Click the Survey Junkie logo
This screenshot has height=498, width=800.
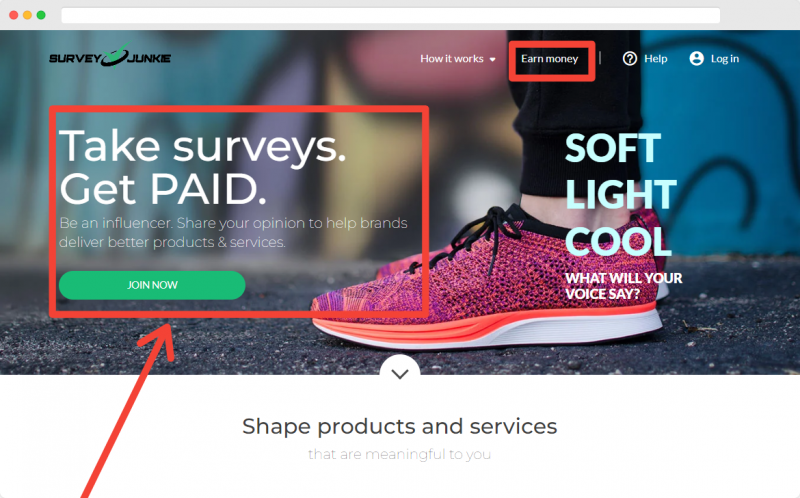tap(110, 56)
